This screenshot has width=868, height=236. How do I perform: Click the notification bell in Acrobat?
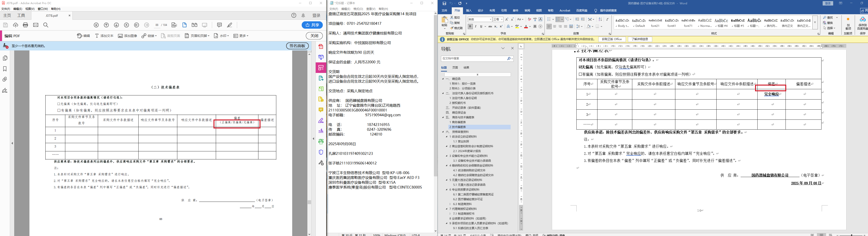303,16
